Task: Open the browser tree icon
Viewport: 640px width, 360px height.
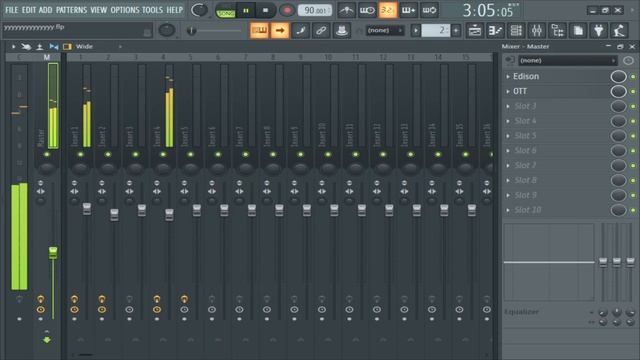Action: click(x=557, y=30)
